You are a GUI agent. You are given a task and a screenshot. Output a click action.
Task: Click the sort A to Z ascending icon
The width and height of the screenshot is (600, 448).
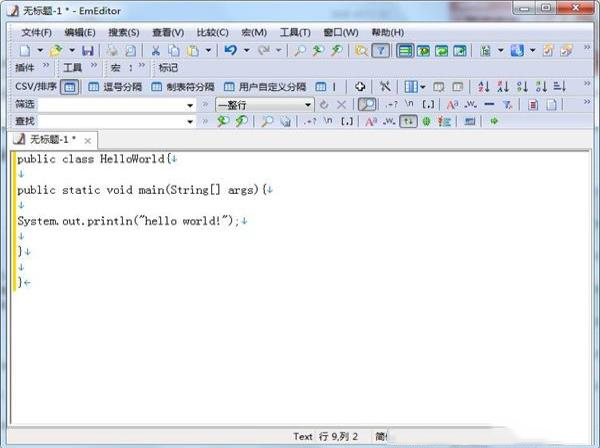[x=484, y=87]
